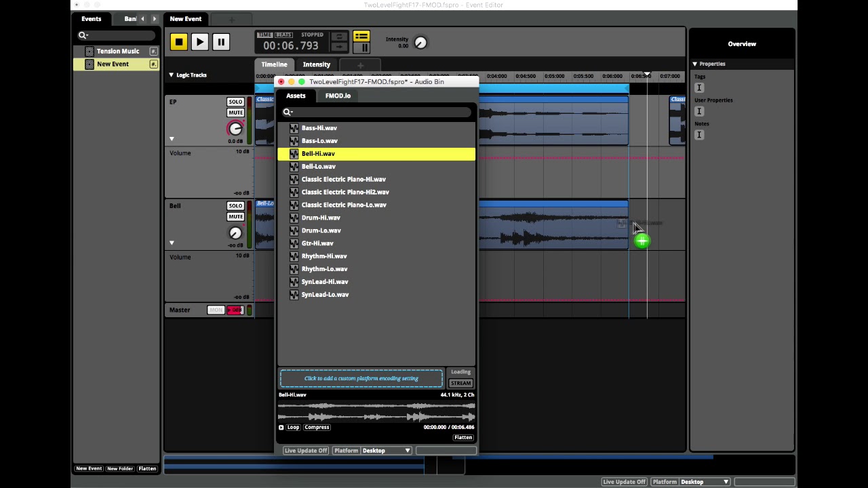This screenshot has width=868, height=488.
Task: Click the yellow logic tracks view icon
Action: 361,35
